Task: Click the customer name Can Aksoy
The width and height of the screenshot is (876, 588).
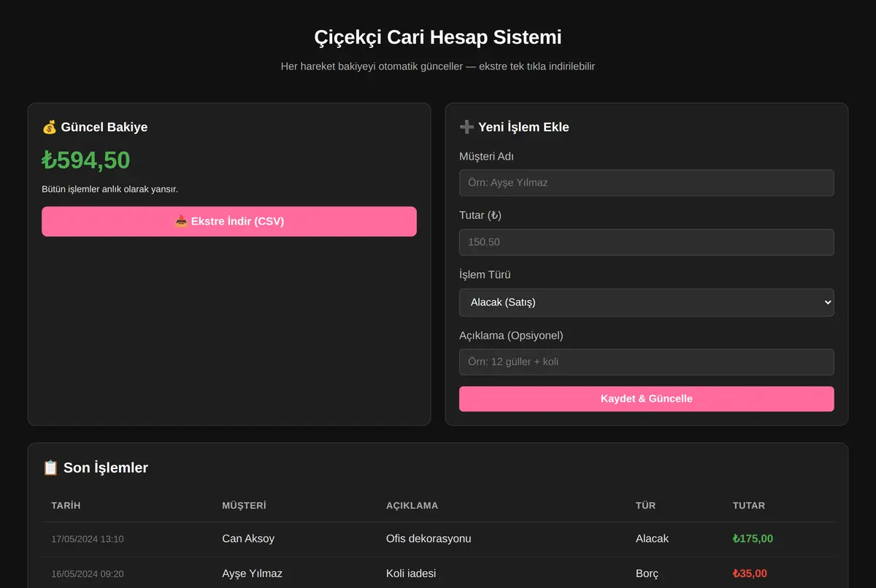Action: click(248, 539)
